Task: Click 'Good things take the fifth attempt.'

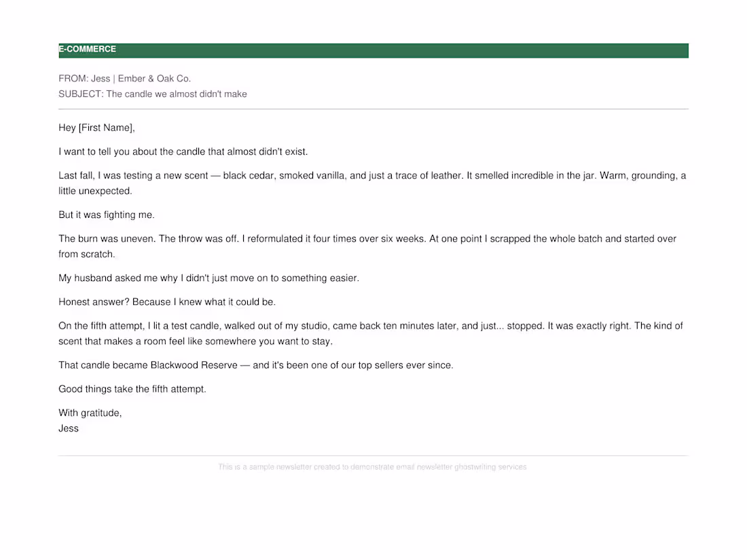Action: tap(132, 389)
